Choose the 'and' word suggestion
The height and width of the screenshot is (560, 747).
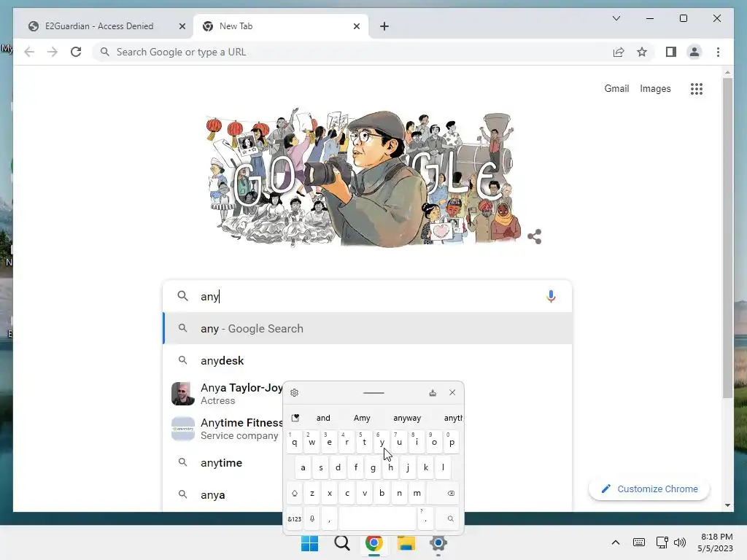pos(323,418)
